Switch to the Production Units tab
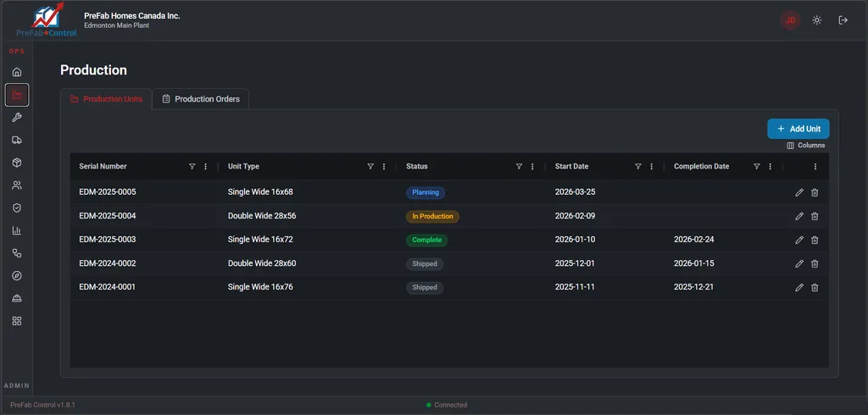 point(106,99)
